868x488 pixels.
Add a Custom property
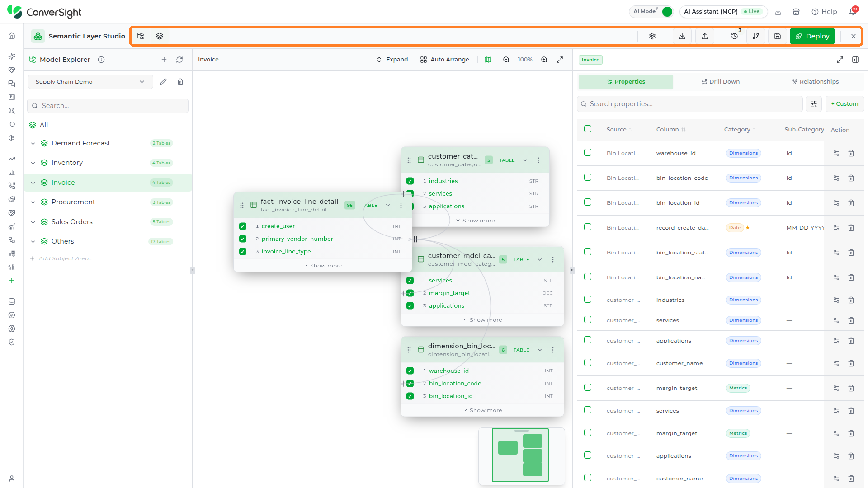tap(844, 104)
